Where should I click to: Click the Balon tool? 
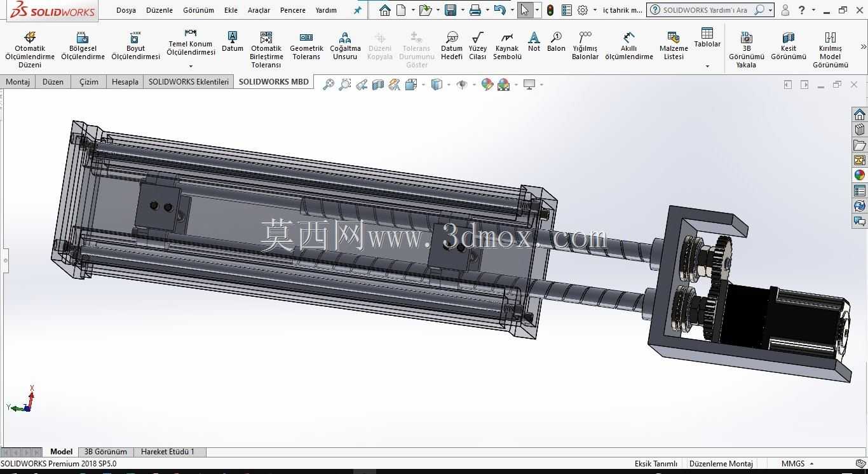(x=556, y=41)
